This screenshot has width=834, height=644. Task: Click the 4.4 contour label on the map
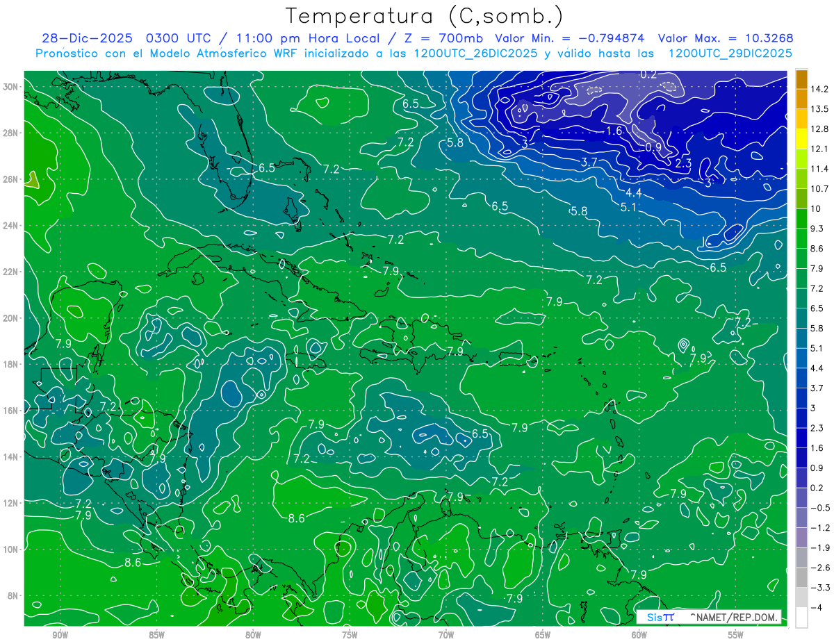[633, 192]
